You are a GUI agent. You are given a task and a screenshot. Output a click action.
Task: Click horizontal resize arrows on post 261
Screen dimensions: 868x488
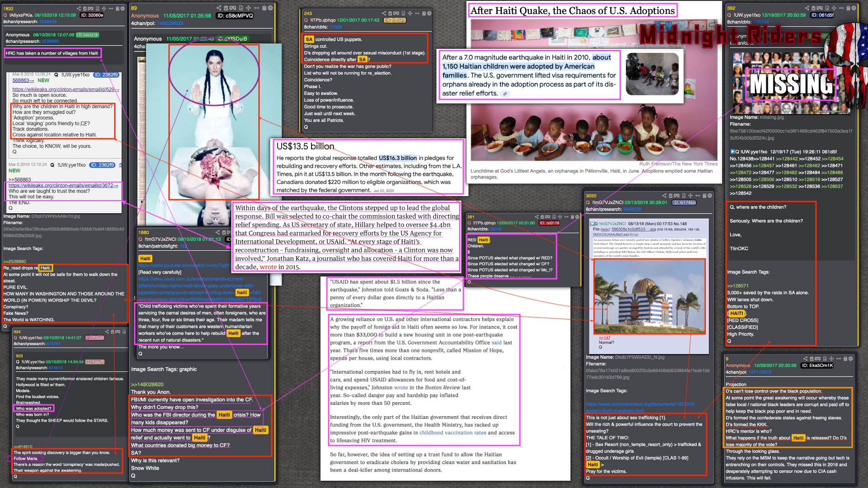coord(566,217)
